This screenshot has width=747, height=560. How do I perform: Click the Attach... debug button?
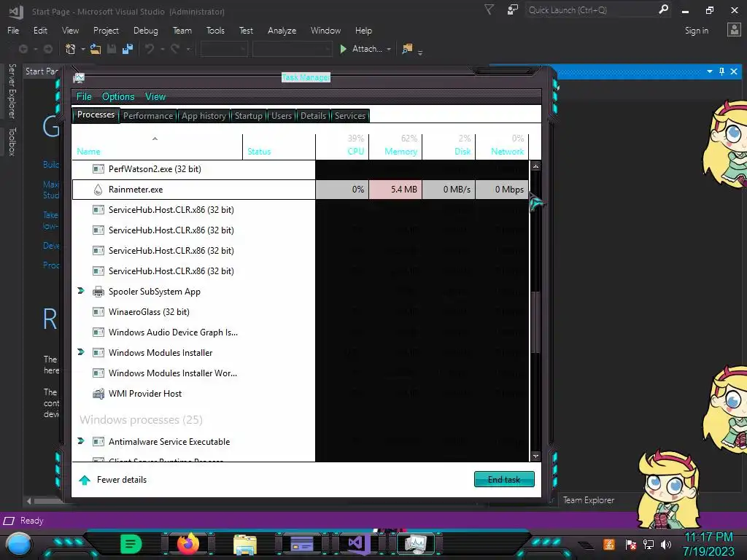click(x=360, y=49)
